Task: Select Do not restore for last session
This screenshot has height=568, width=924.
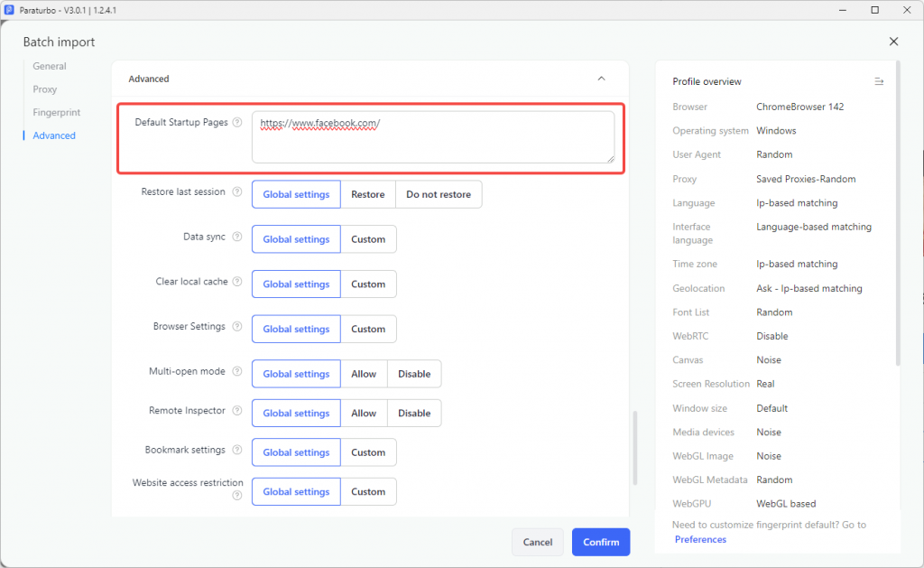Action: click(439, 194)
